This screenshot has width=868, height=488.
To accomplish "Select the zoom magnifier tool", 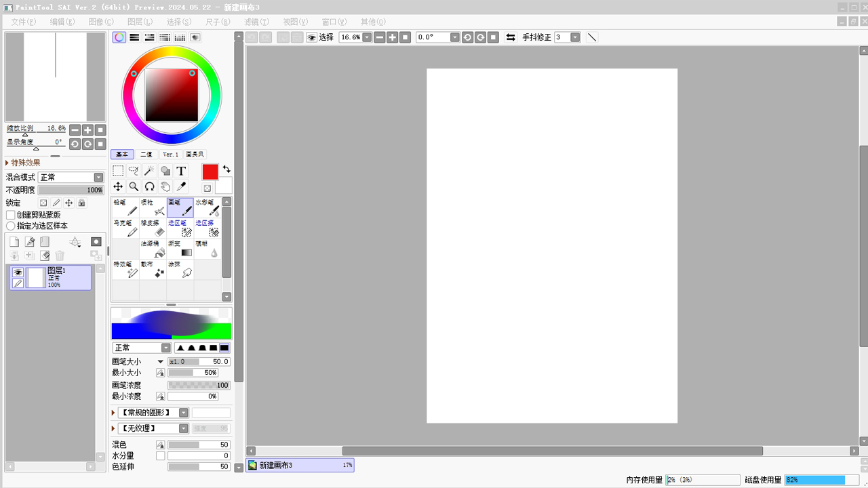I will pos(134,186).
